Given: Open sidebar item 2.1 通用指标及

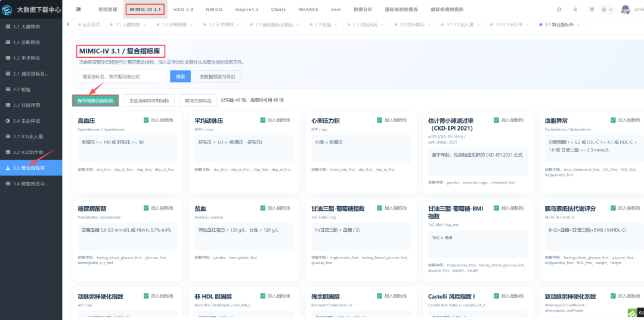Looking at the screenshot, I should (31, 74).
